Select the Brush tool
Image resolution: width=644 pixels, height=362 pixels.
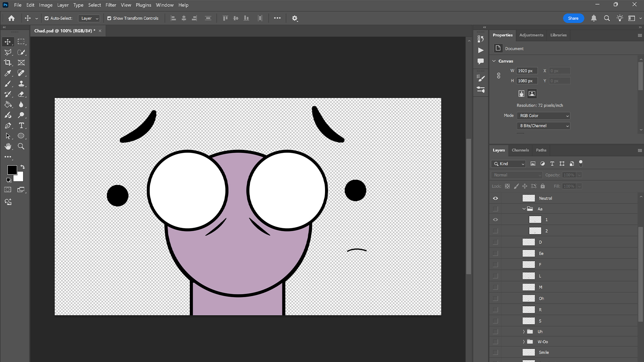(x=8, y=84)
